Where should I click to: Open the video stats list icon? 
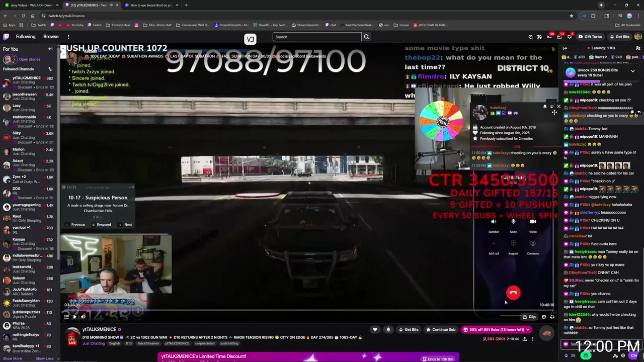[x=66, y=317]
